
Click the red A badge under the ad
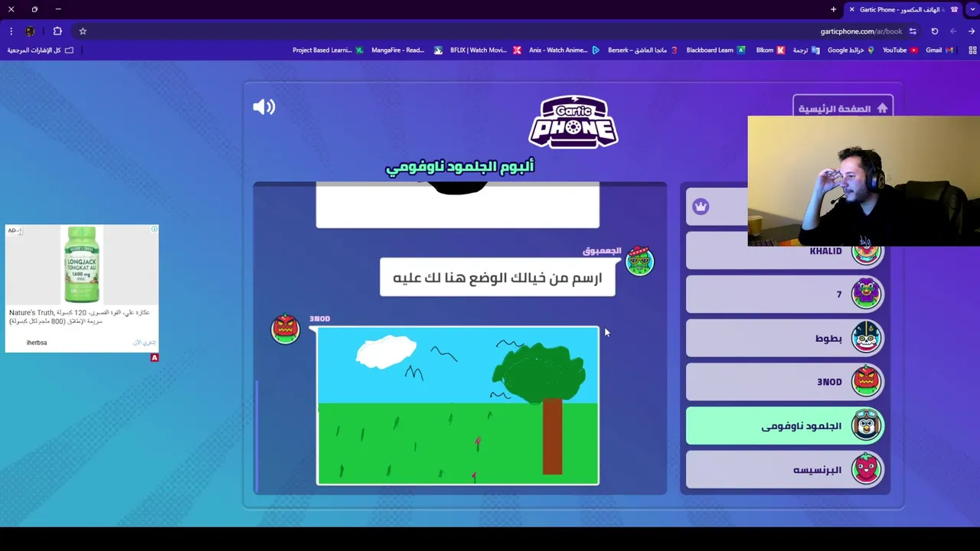[x=155, y=357]
